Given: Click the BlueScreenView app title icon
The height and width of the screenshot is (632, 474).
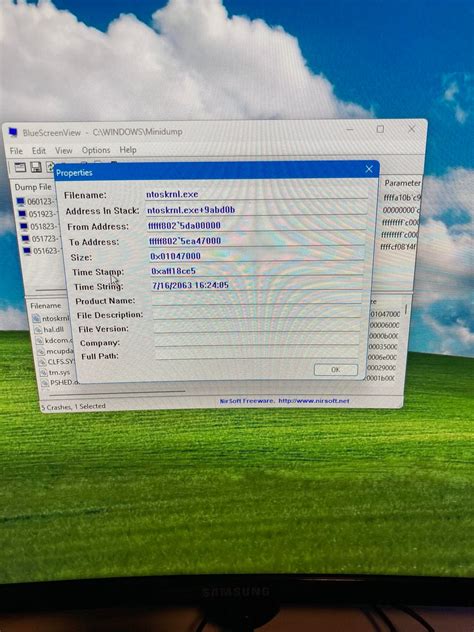Looking at the screenshot, I should (x=13, y=132).
